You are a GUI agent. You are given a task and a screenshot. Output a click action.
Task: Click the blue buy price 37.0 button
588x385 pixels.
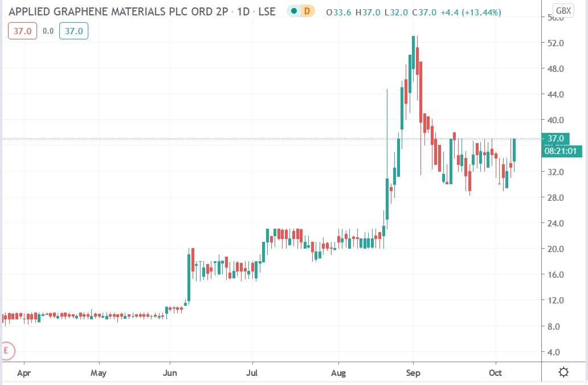click(x=74, y=31)
